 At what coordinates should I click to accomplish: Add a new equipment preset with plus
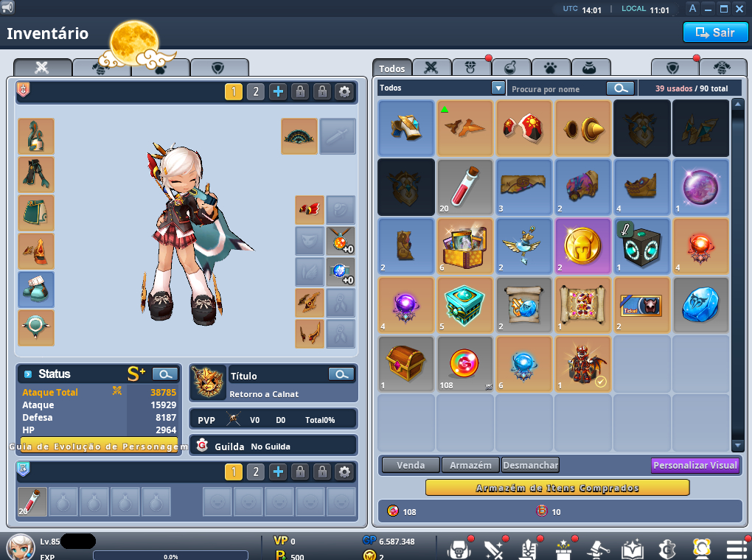pos(278,91)
